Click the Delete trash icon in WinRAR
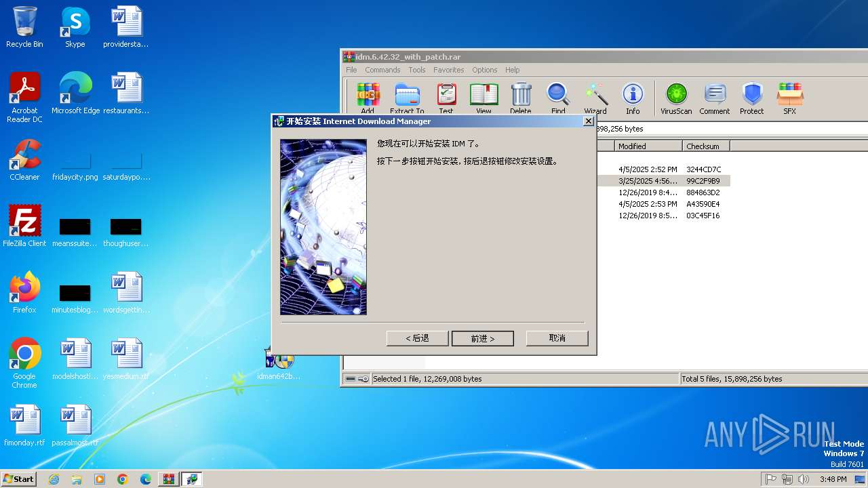The image size is (868, 488). point(521,98)
